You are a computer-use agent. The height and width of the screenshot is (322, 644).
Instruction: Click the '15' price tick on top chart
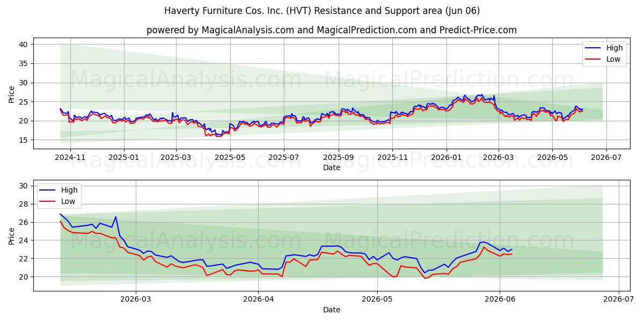tap(24, 140)
